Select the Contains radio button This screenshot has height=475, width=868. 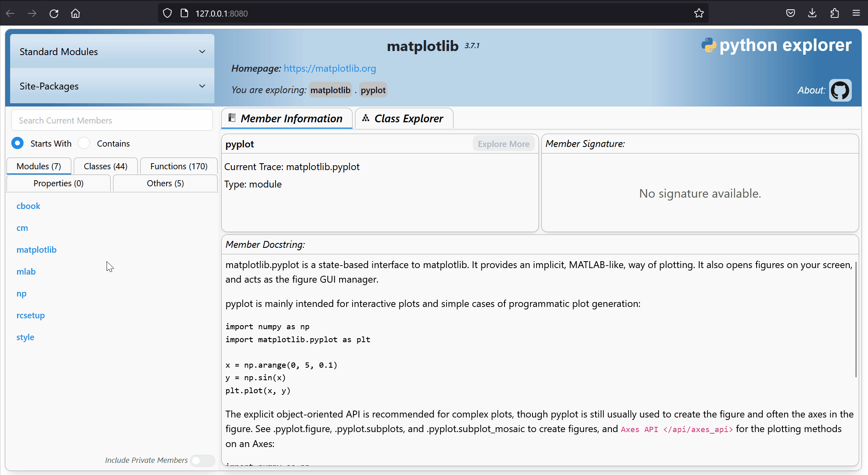84,143
